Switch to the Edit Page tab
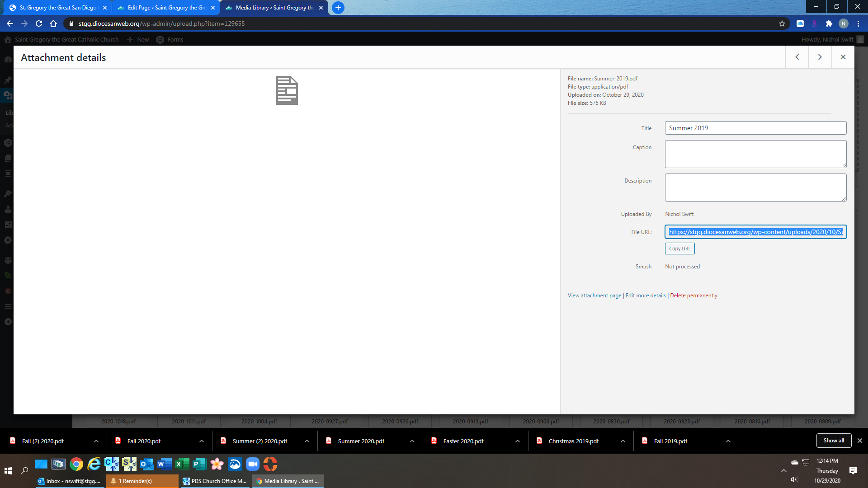This screenshot has height=488, width=868. click(x=166, y=8)
